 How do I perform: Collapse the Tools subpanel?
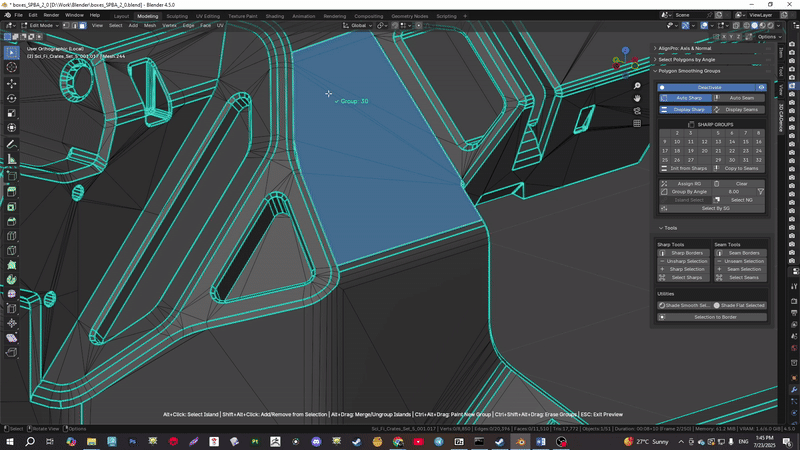point(668,228)
